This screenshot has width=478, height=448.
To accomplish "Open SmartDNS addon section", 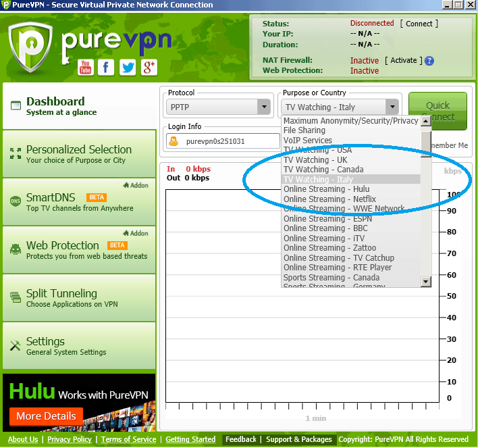I will [x=79, y=201].
